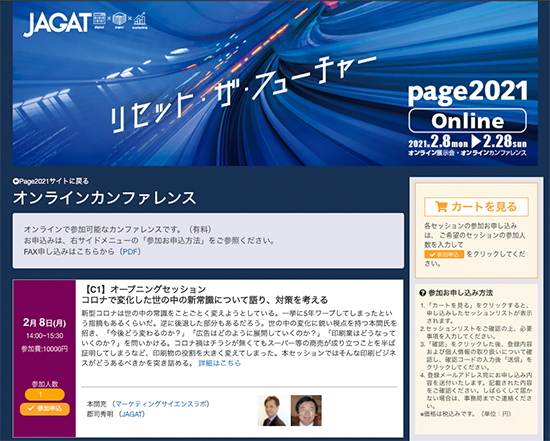Click the orange 参加申込 sample badge in sidebar
The height and width of the screenshot is (441, 550).
point(444,254)
